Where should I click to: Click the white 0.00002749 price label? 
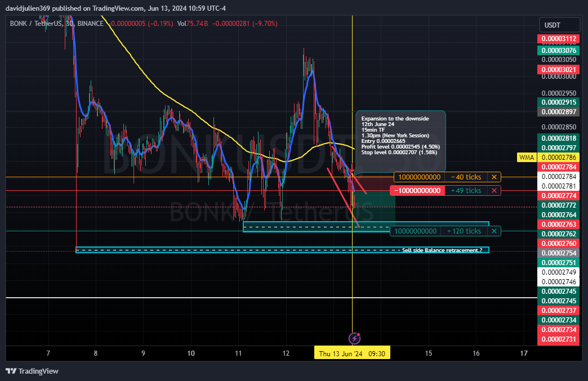pos(559,272)
